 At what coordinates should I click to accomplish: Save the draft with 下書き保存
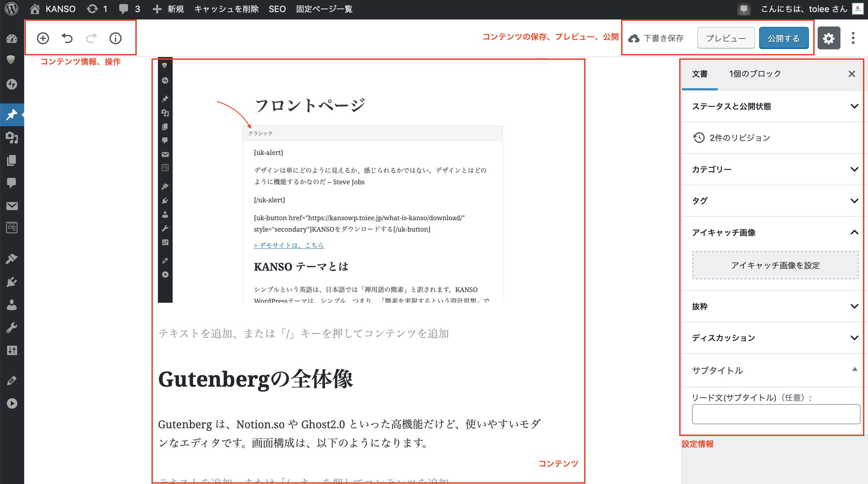point(656,38)
